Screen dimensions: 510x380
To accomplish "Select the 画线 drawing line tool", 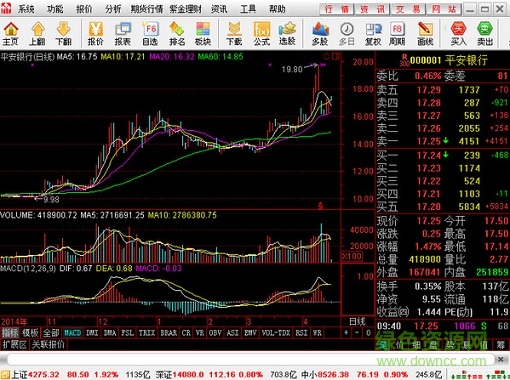I will pos(425,34).
